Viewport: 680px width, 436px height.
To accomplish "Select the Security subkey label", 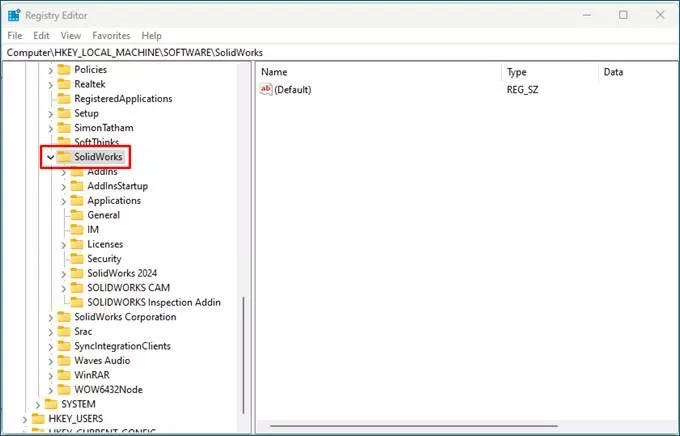I will [x=104, y=259].
